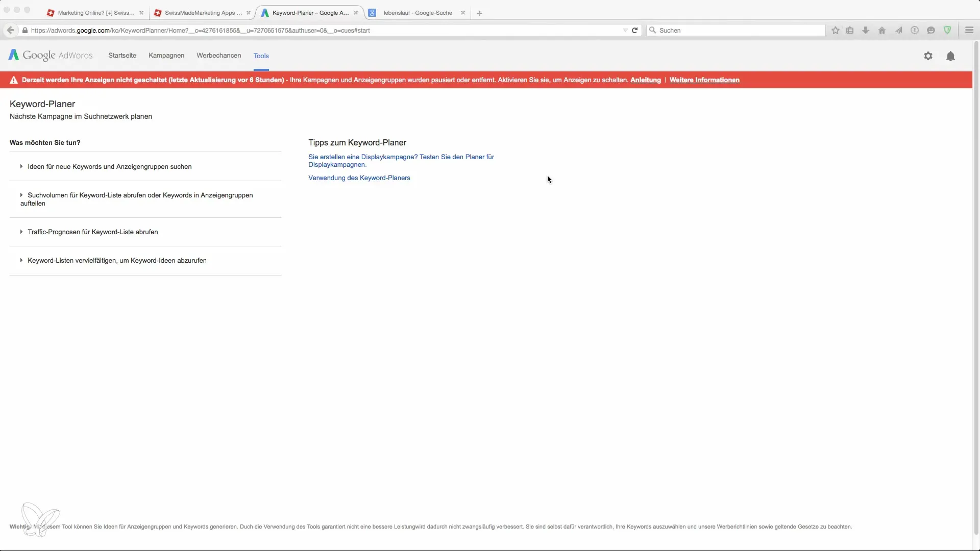Click the Google AdWords logo
This screenshot has width=980, height=551.
[51, 55]
